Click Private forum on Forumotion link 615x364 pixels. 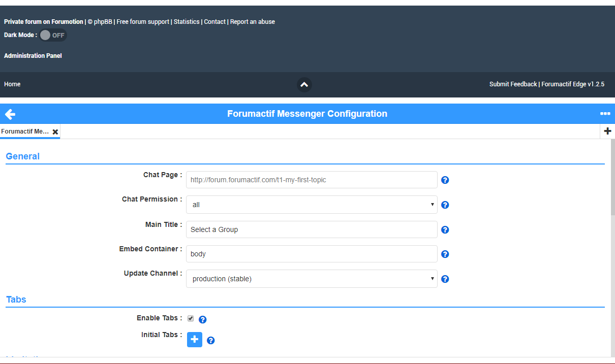[43, 22]
